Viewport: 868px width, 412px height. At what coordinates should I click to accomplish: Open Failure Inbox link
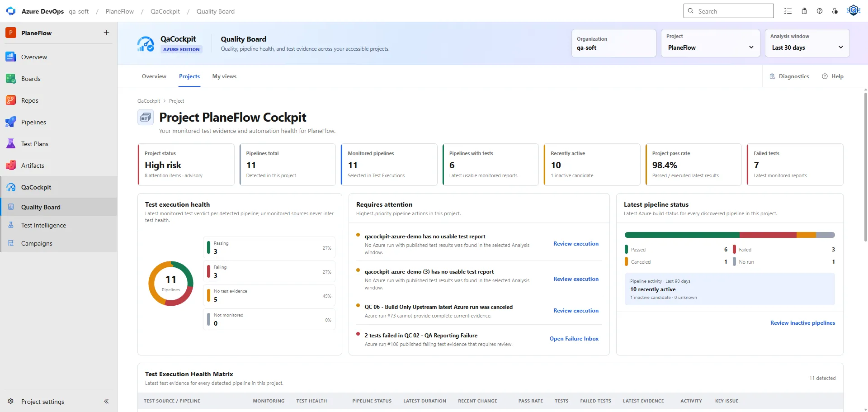point(574,339)
